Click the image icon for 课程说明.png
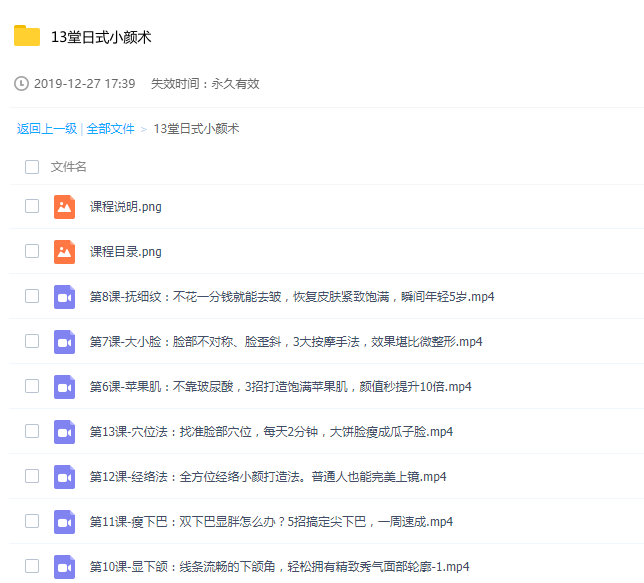The image size is (644, 583). pos(64,207)
